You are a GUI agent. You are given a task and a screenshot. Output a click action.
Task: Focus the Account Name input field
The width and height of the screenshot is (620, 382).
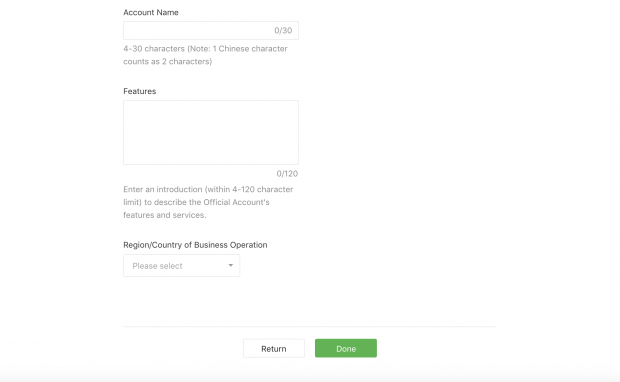211,30
